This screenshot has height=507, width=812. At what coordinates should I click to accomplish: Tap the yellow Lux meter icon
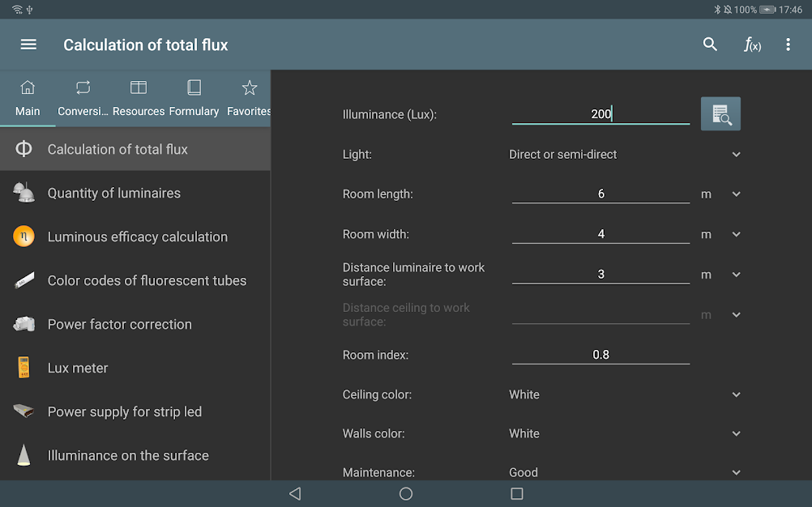[x=24, y=368]
